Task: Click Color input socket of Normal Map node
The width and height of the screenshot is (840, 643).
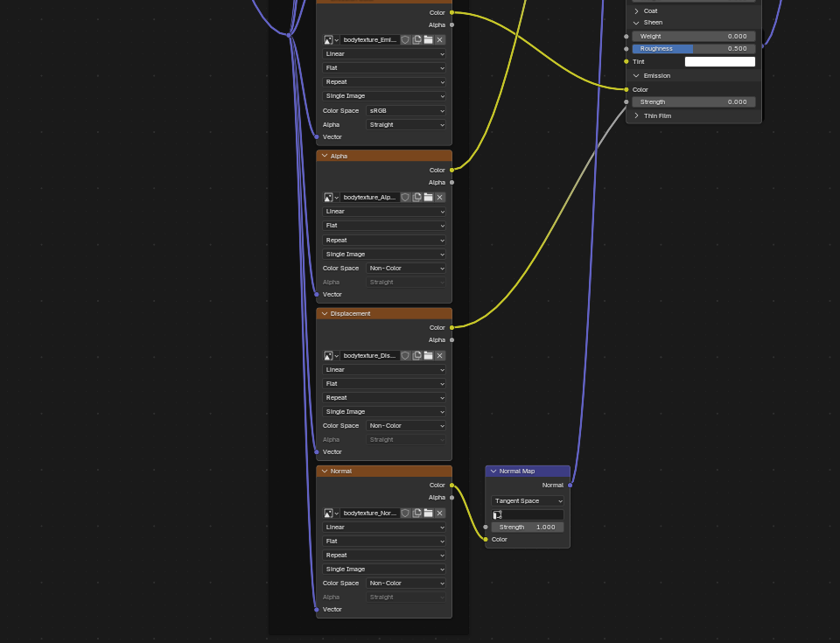Action: coord(486,540)
